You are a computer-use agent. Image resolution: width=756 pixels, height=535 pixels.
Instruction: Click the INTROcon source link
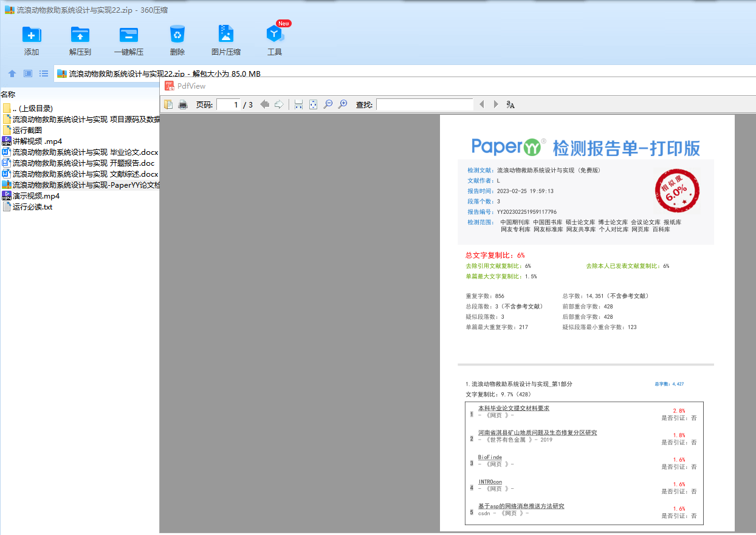(490, 482)
